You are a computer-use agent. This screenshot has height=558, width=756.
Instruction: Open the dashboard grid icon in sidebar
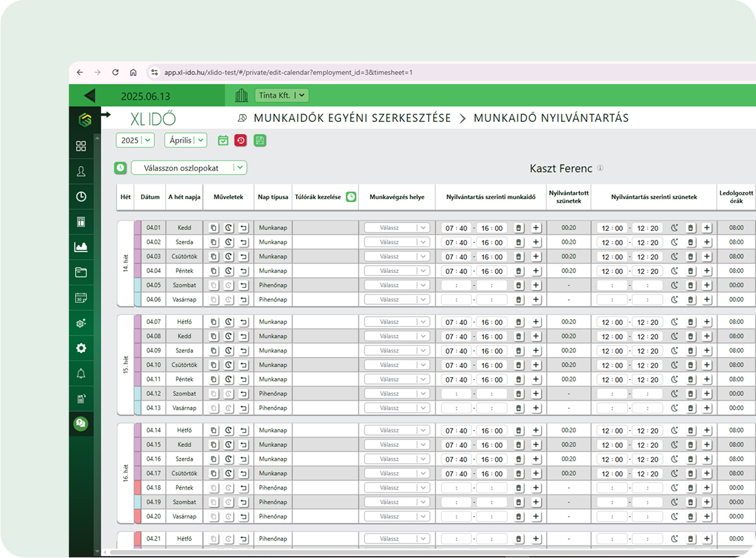(81, 146)
